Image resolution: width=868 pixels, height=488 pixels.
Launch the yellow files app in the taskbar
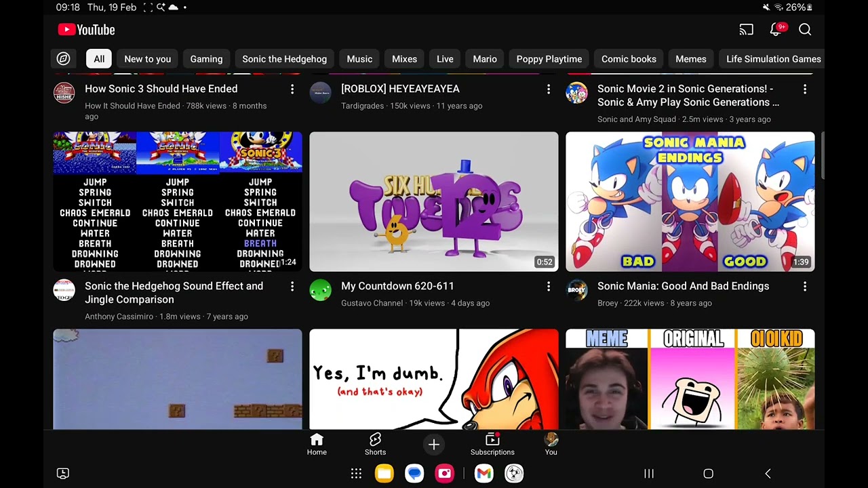[384, 474]
